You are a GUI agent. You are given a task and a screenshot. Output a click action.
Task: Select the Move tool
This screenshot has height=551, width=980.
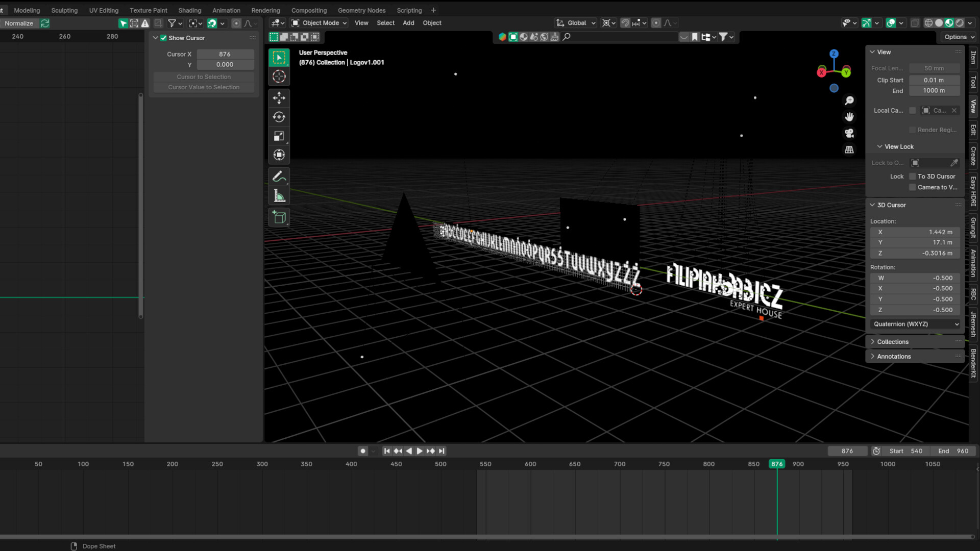point(279,97)
